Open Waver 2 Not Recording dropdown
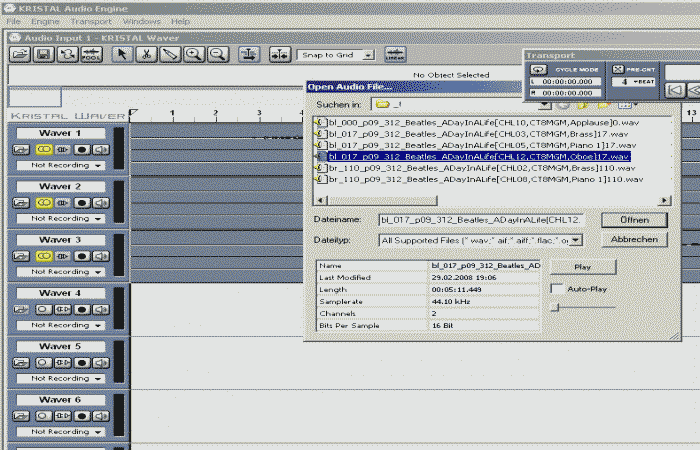The width and height of the screenshot is (700, 450). 98,218
